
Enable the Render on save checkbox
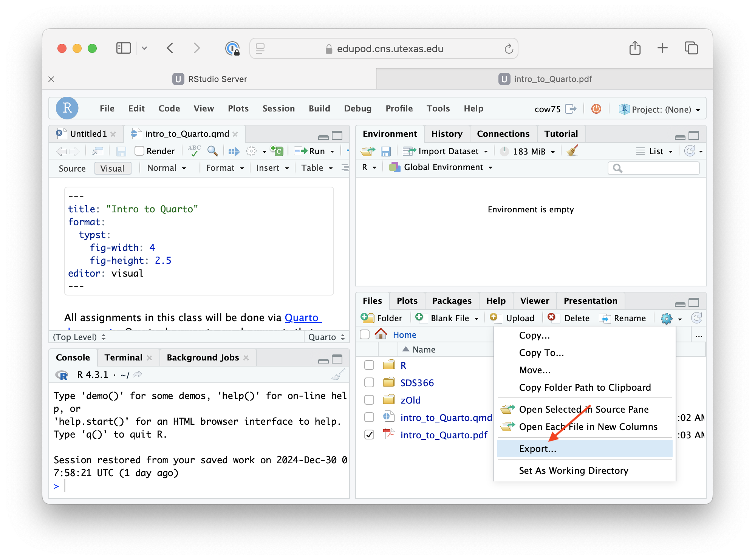click(139, 151)
